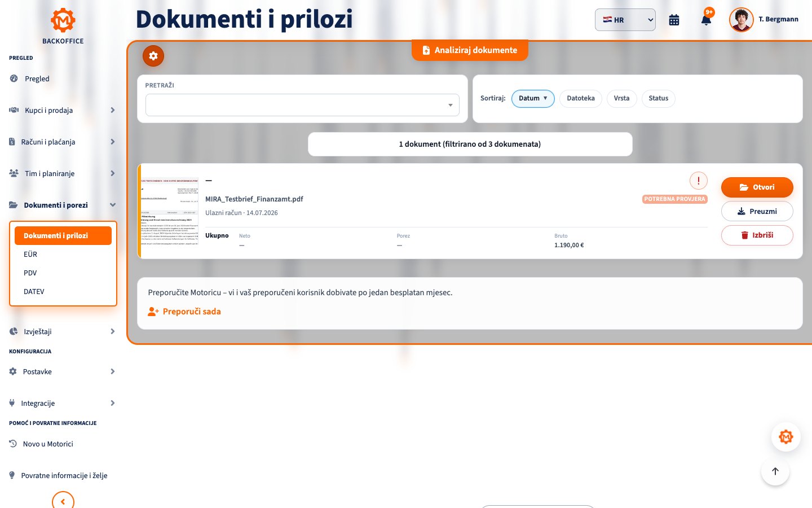Delete the document with Izbriši
This screenshot has height=508, width=812.
pyautogui.click(x=757, y=235)
